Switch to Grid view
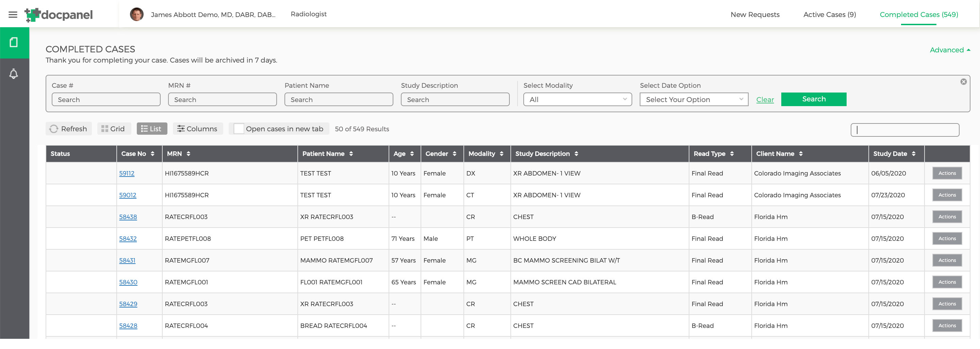 113,129
